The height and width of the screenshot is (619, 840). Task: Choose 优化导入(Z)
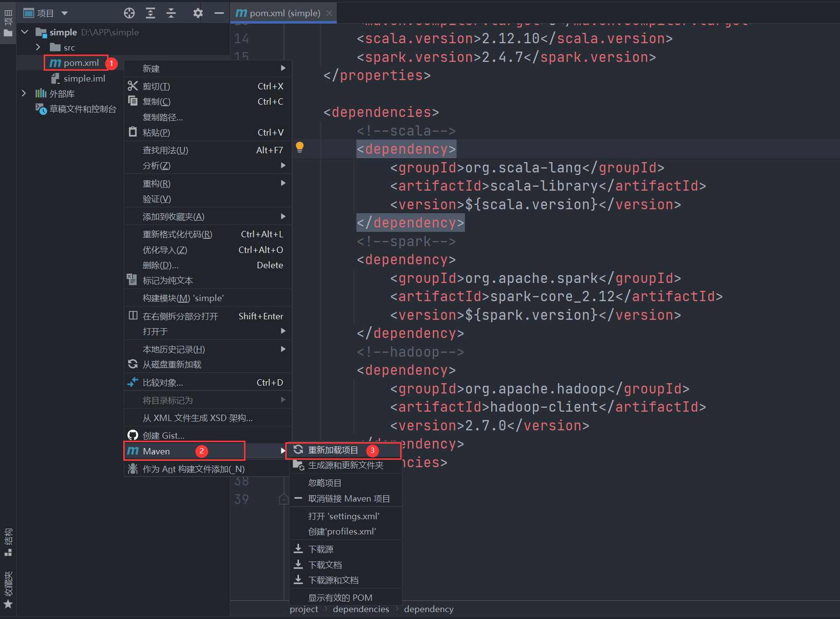pyautogui.click(x=208, y=250)
